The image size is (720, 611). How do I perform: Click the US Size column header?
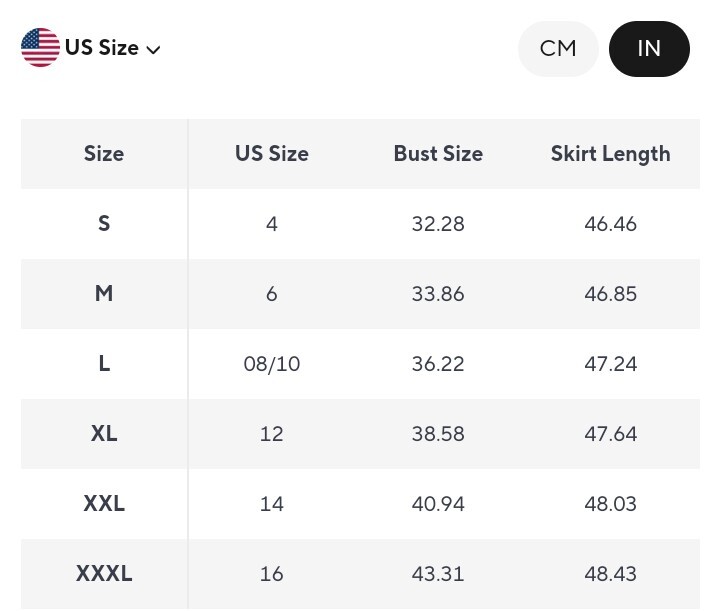[272, 154]
